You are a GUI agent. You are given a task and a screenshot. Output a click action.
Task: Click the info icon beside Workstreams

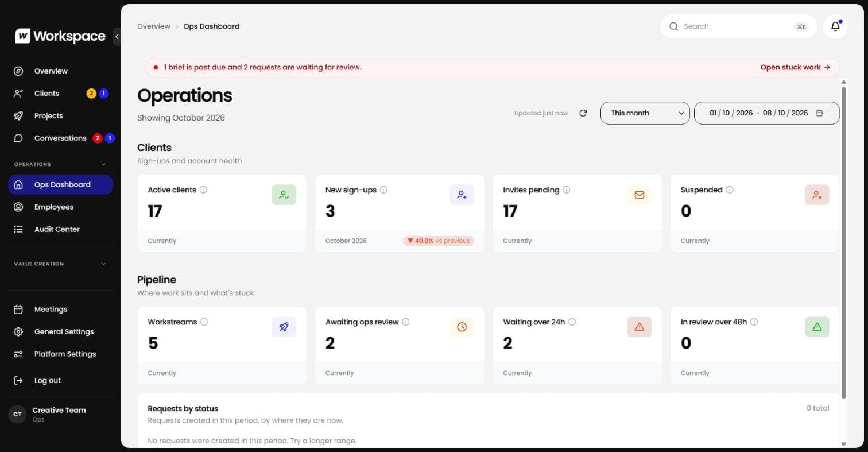204,322
